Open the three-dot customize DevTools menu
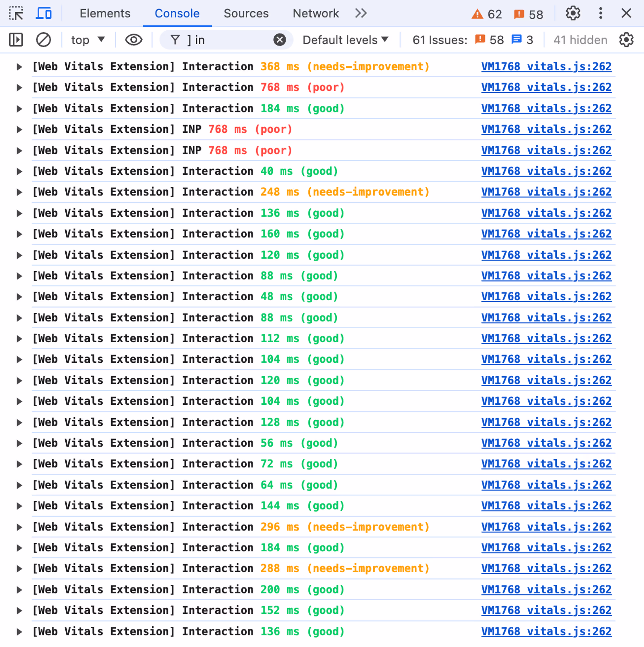The width and height of the screenshot is (644, 647). point(601,14)
